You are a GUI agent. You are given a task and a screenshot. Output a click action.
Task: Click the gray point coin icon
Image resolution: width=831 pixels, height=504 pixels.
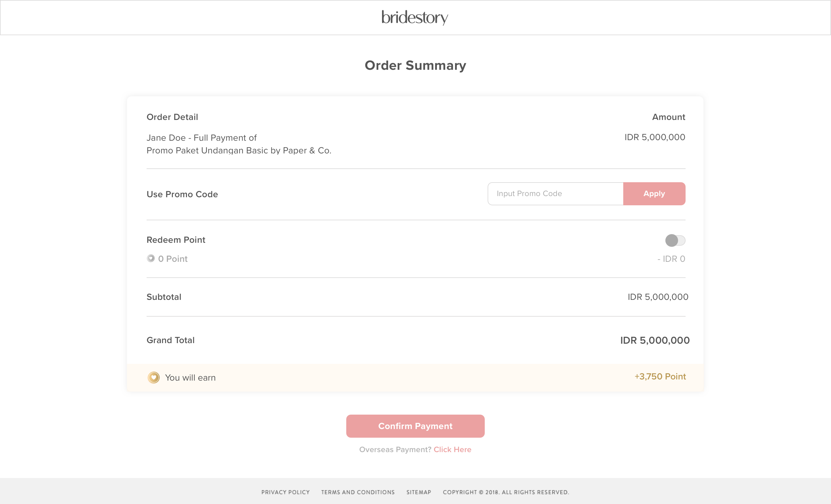tap(151, 258)
